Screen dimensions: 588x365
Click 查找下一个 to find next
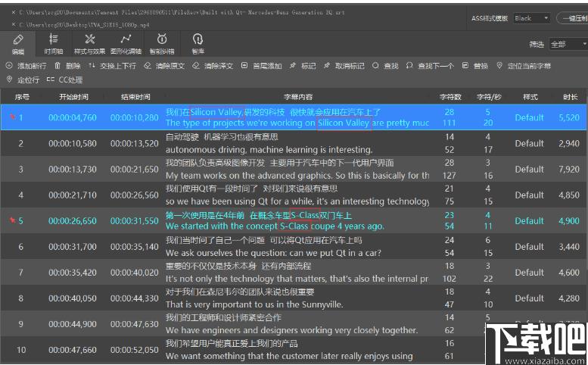[x=430, y=66]
